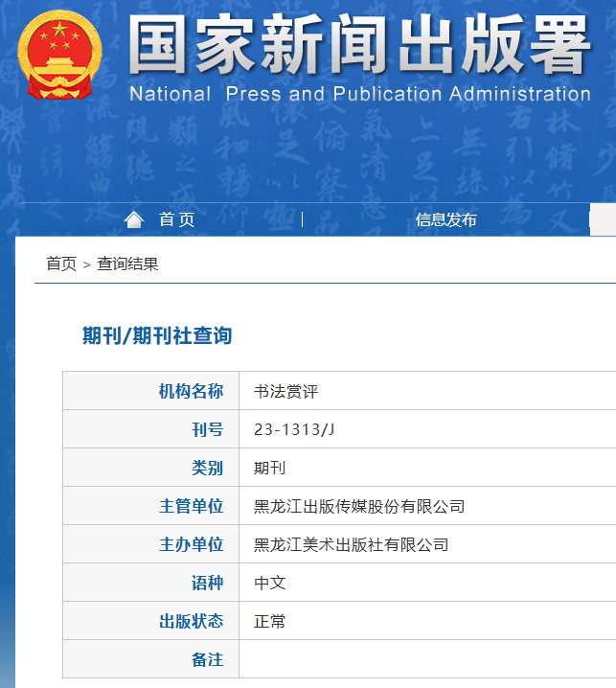Screen dimensions: 616x688
Task: Click National Press and Publication Administration subtitle
Action: tap(360, 94)
